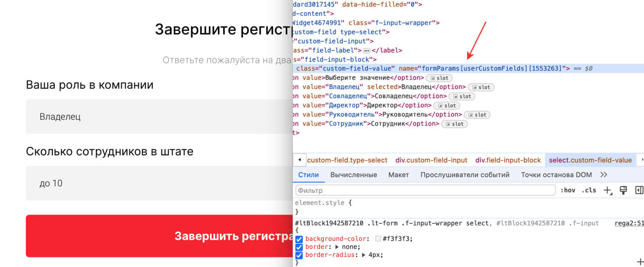
Task: Expand the collapsed ellipsis in field-label
Action: click(x=366, y=50)
